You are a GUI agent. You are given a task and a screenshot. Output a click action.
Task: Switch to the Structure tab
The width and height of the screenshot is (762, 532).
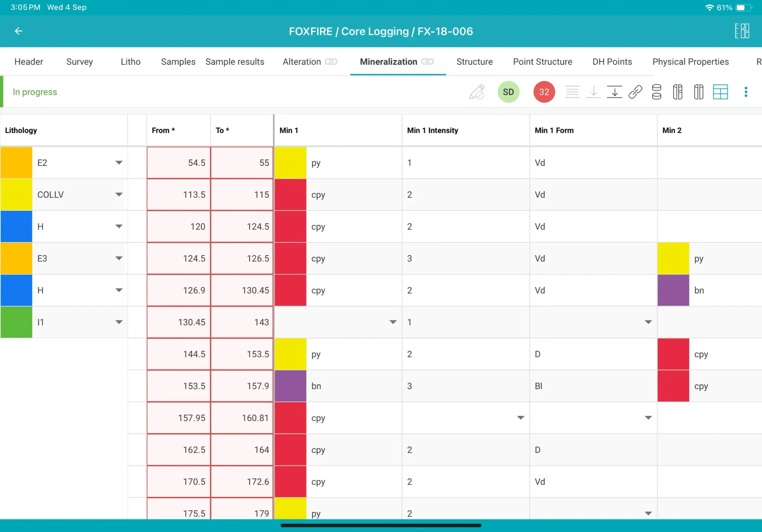474,62
